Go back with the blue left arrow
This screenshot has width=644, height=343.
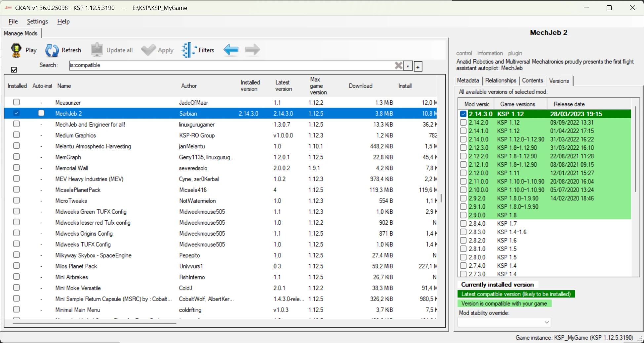point(231,50)
